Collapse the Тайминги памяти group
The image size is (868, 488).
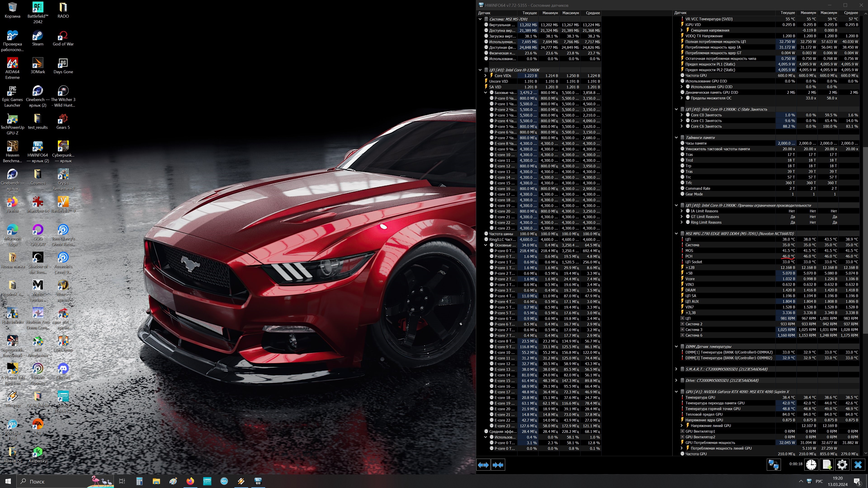pos(676,137)
